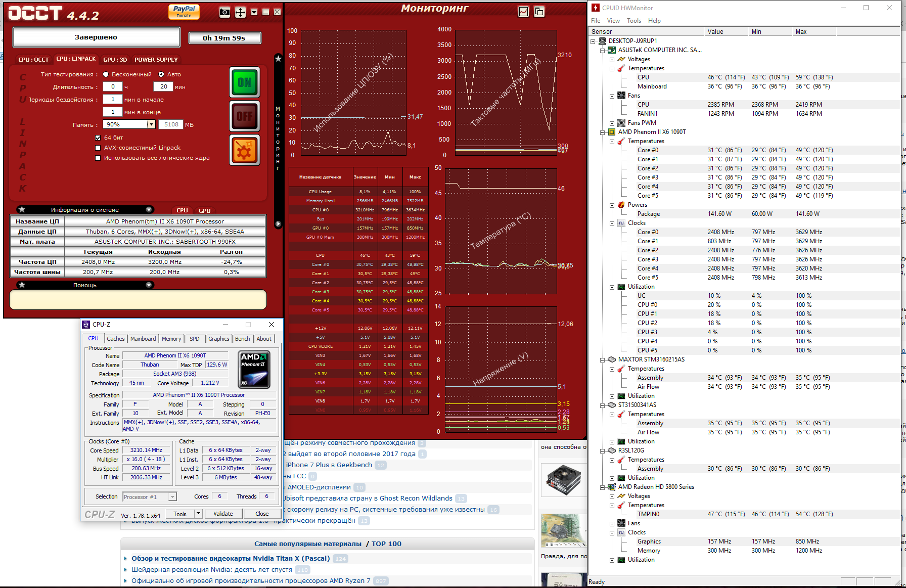This screenshot has height=588, width=906.
Task: Open the Ghost Recon Wildlands news link
Action: pos(368,498)
